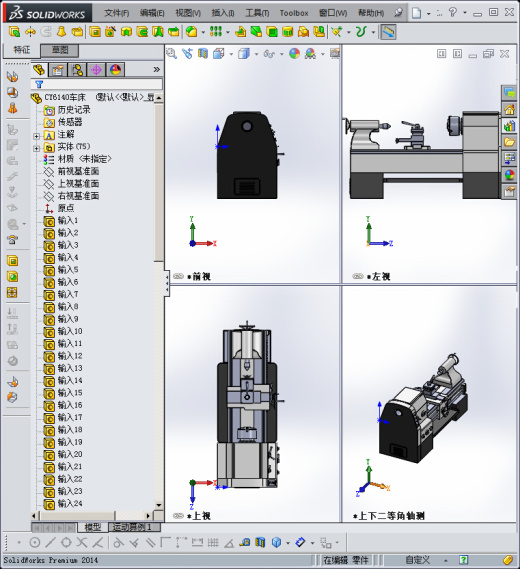Screen dimensions: 520x569
Task: Open the Curves tool icon
Action: (361, 32)
